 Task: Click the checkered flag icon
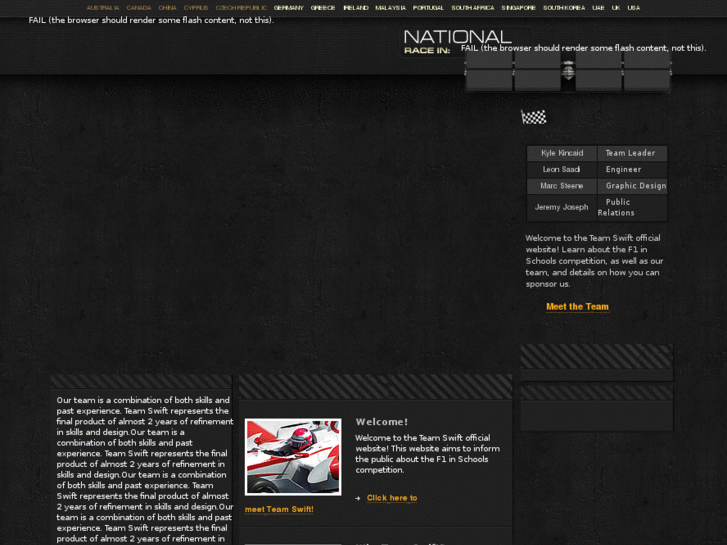pyautogui.click(x=534, y=117)
